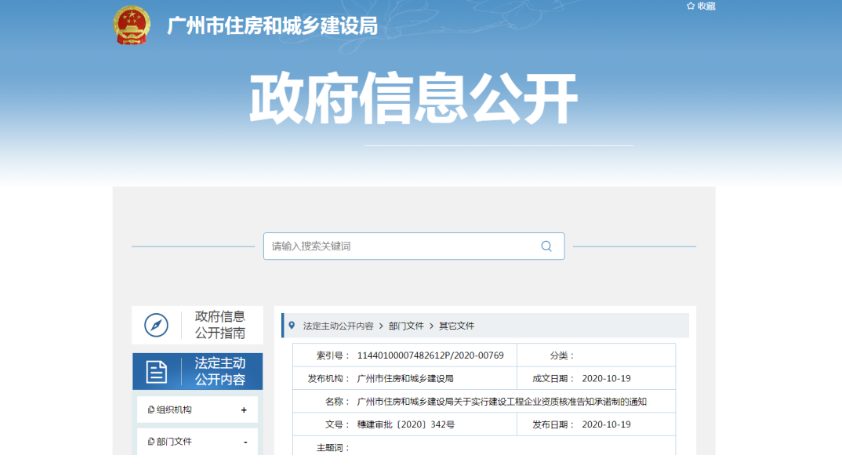Click the location pin icon in breadcrumb
The width and height of the screenshot is (842, 471).
pyautogui.click(x=291, y=326)
